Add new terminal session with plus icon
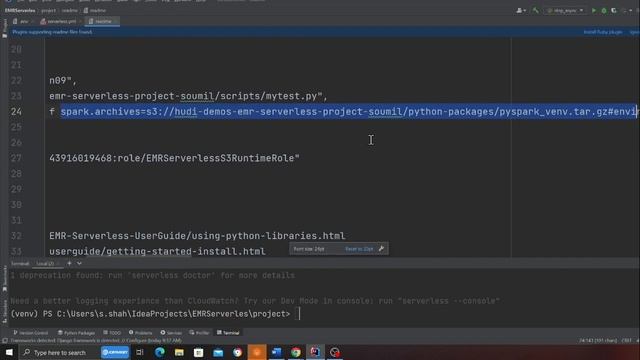This screenshot has width=640, height=360. coord(69,263)
